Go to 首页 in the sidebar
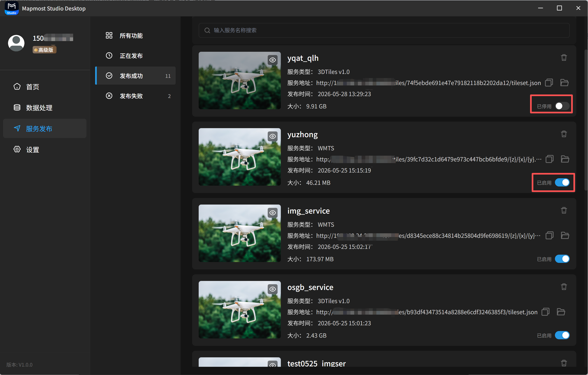Screen dimensions: 588x375 tap(45, 87)
